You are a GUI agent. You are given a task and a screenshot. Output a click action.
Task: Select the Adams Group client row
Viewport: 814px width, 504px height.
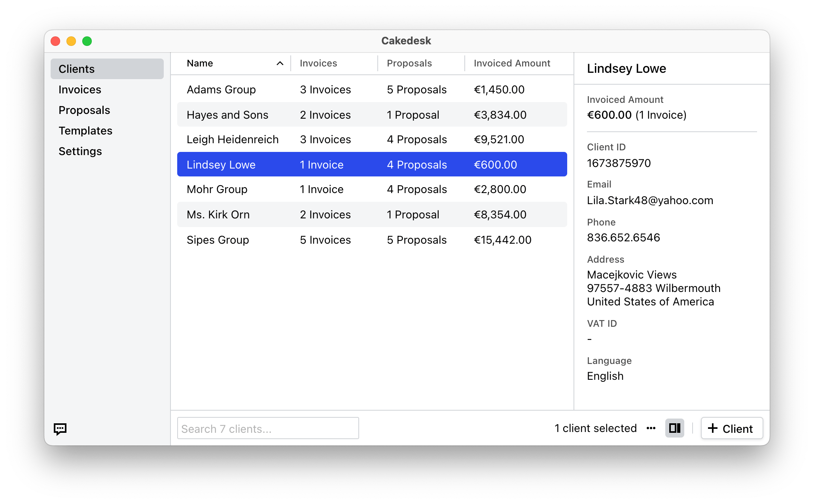coord(372,90)
